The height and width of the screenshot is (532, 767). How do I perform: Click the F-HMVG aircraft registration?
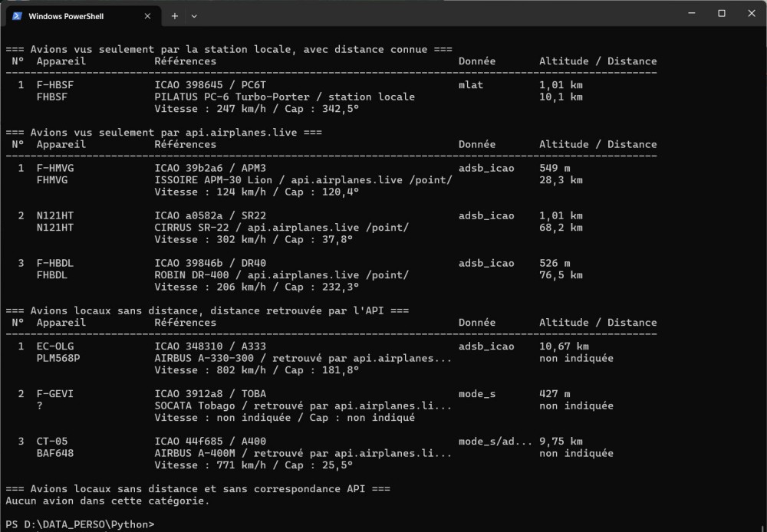55,168
